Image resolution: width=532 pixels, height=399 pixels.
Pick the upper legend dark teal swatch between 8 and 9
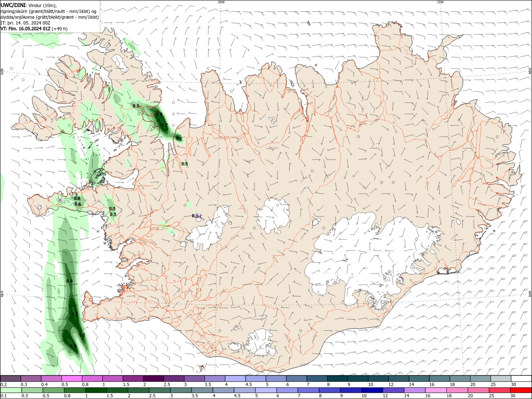coord(337,379)
